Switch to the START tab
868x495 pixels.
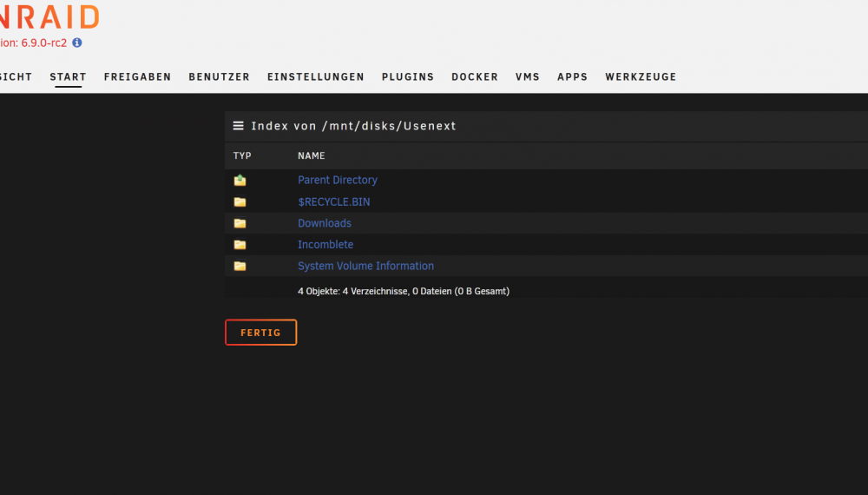coord(68,77)
